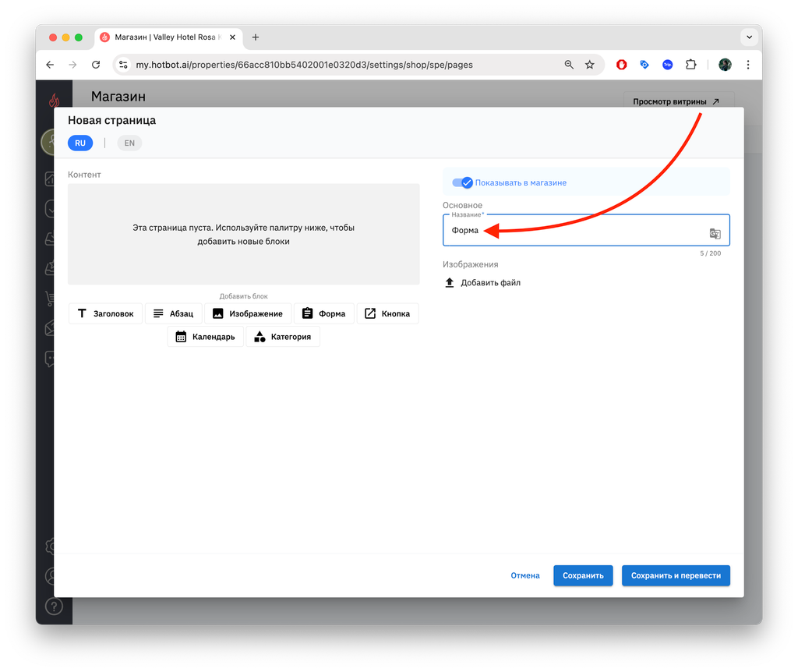Click Сохранить и перевести button
This screenshot has height=672, width=798.
pos(676,575)
